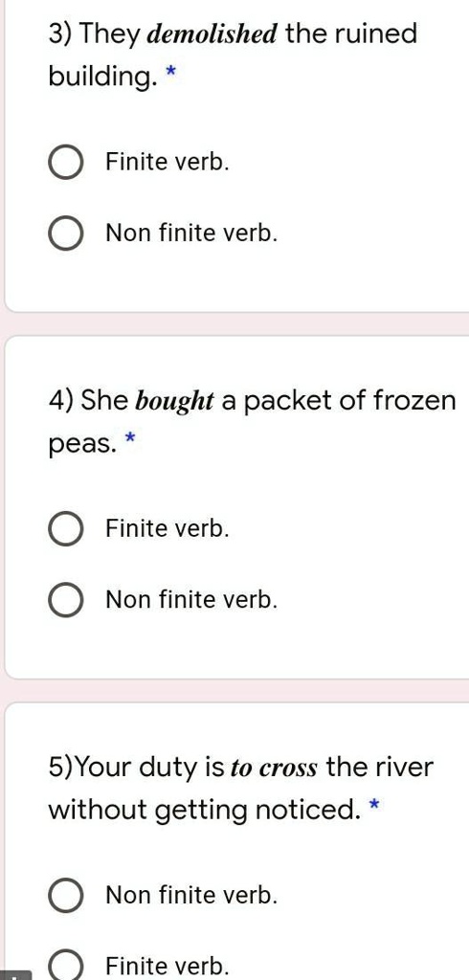Click 'Non finite verb.' label under frozen peas question
Screen dimensions: 469x980
pyautogui.click(x=191, y=599)
